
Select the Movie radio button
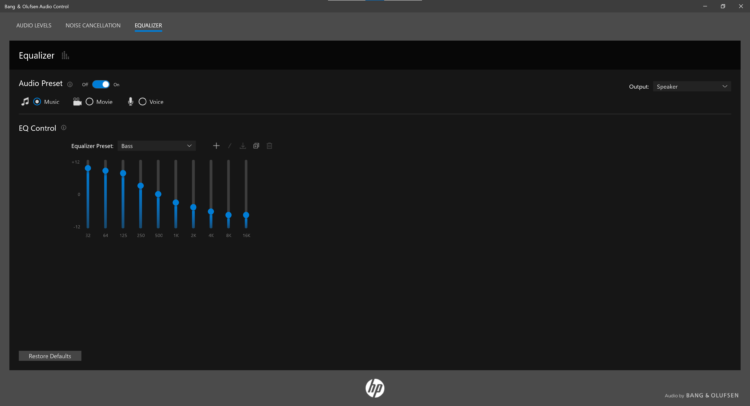[x=89, y=102]
